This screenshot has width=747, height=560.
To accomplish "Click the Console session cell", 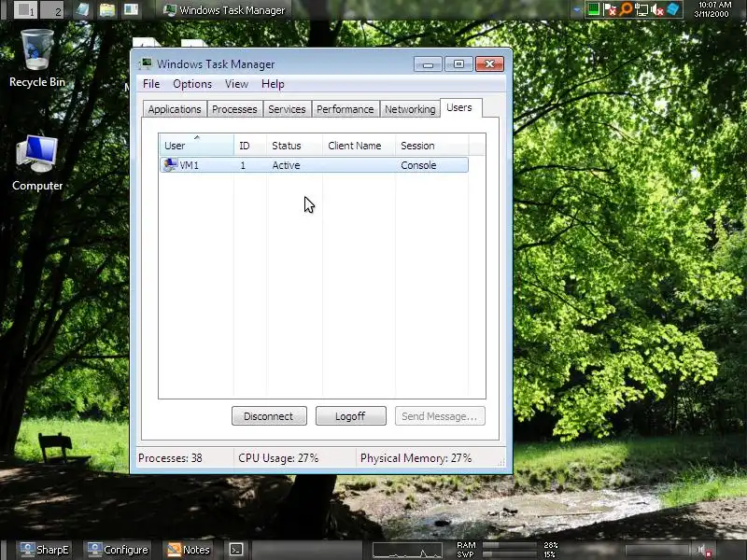I will pos(418,165).
